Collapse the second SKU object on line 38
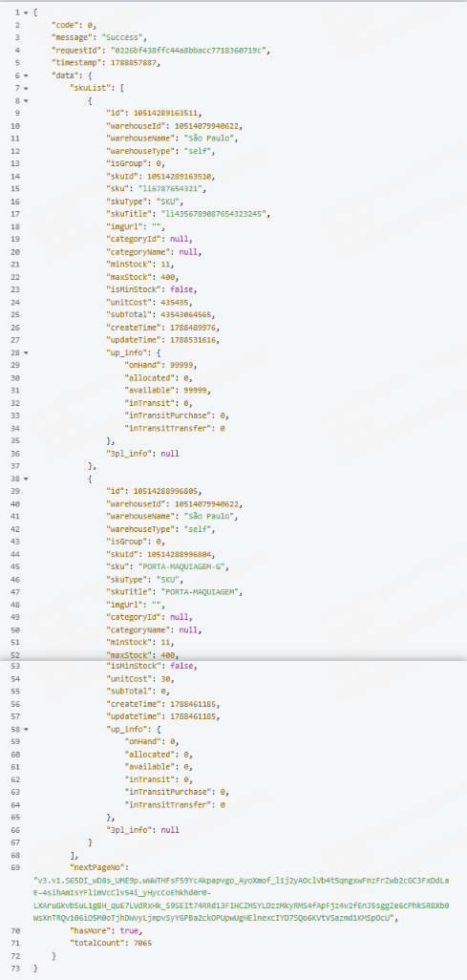The width and height of the screenshot is (467, 980). click(x=26, y=479)
